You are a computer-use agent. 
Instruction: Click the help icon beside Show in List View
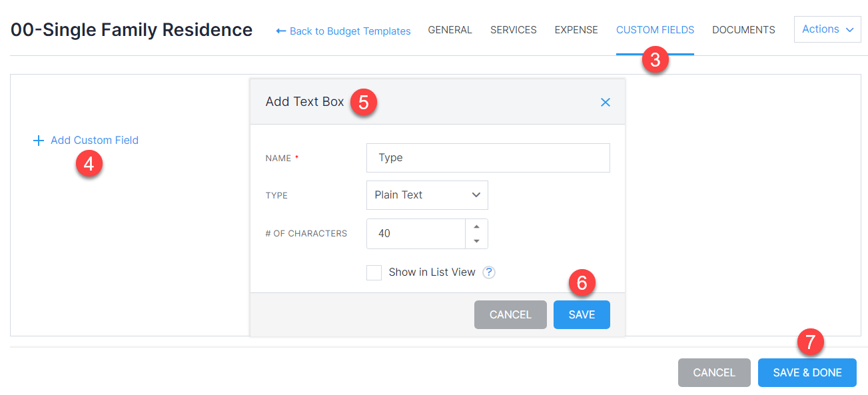click(489, 272)
